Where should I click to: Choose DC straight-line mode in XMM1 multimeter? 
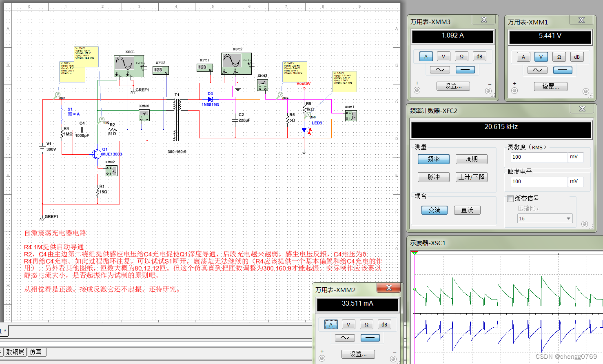pos(563,70)
